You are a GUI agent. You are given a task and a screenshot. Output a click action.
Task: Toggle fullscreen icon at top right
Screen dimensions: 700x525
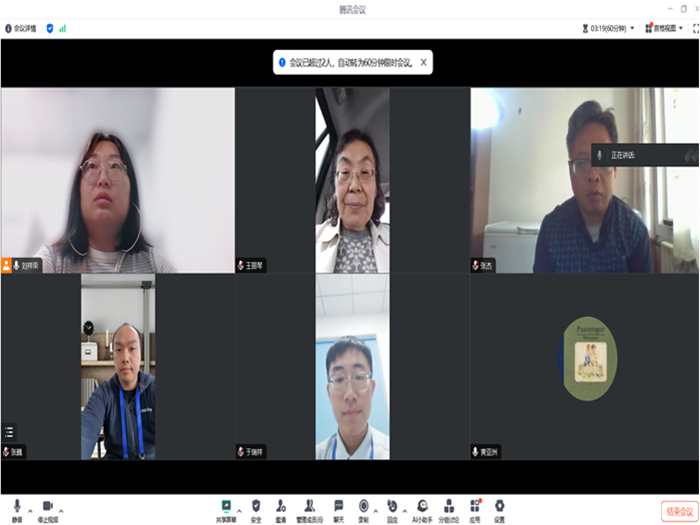[x=695, y=28]
